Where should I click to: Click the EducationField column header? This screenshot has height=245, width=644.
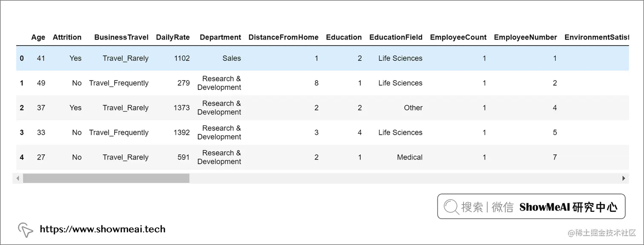tap(396, 37)
